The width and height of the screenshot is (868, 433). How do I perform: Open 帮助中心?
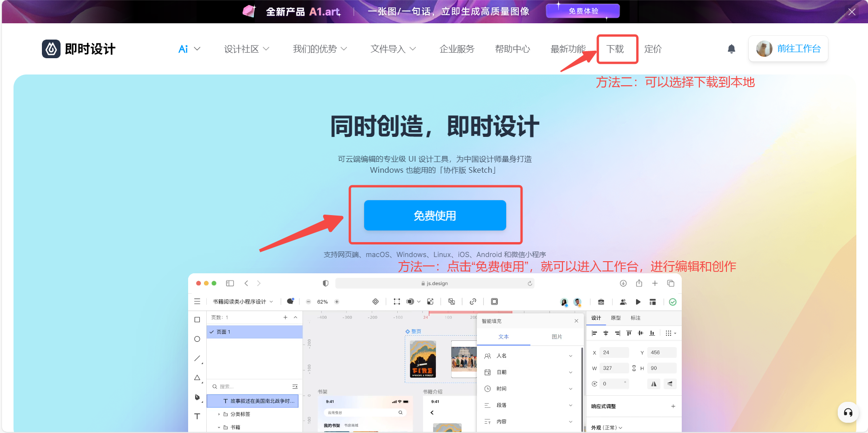pos(512,49)
